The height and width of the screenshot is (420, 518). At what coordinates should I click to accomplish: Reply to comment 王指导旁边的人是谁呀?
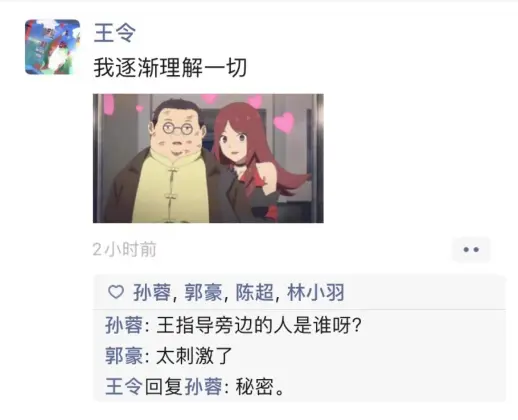pos(259,325)
